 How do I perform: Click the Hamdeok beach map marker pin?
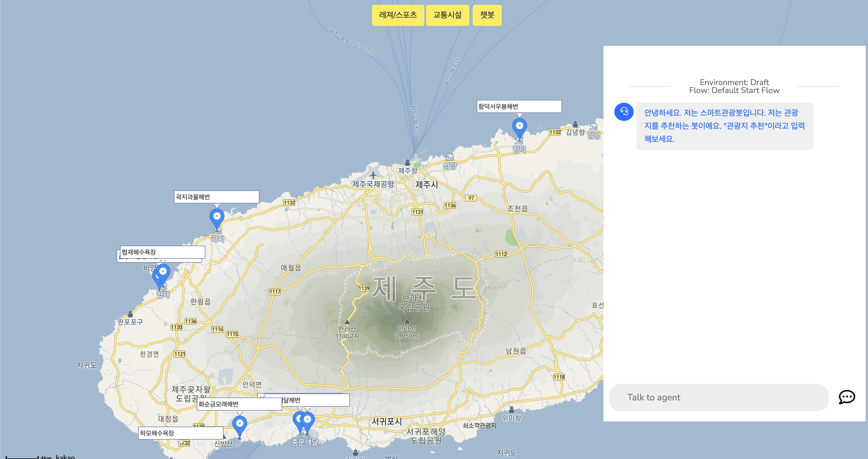[x=519, y=126]
